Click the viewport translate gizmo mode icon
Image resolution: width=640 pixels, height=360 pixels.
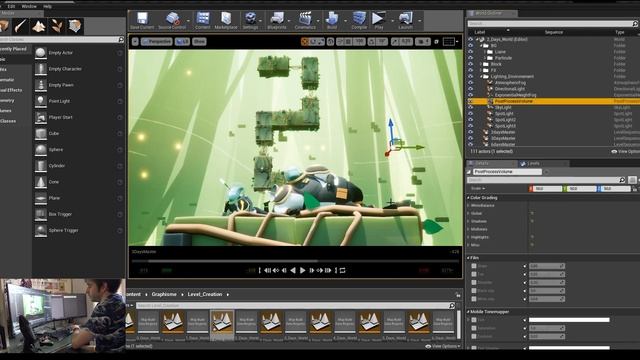tap(305, 42)
